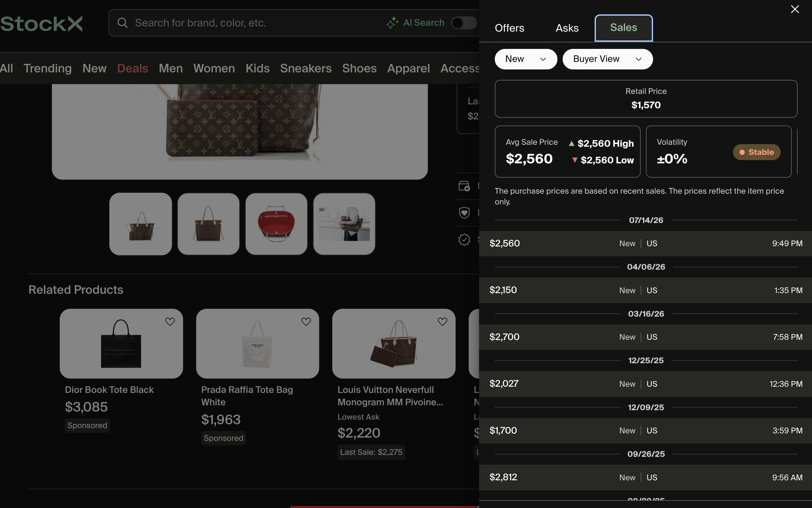Click the ±0% volatility value

tap(672, 158)
